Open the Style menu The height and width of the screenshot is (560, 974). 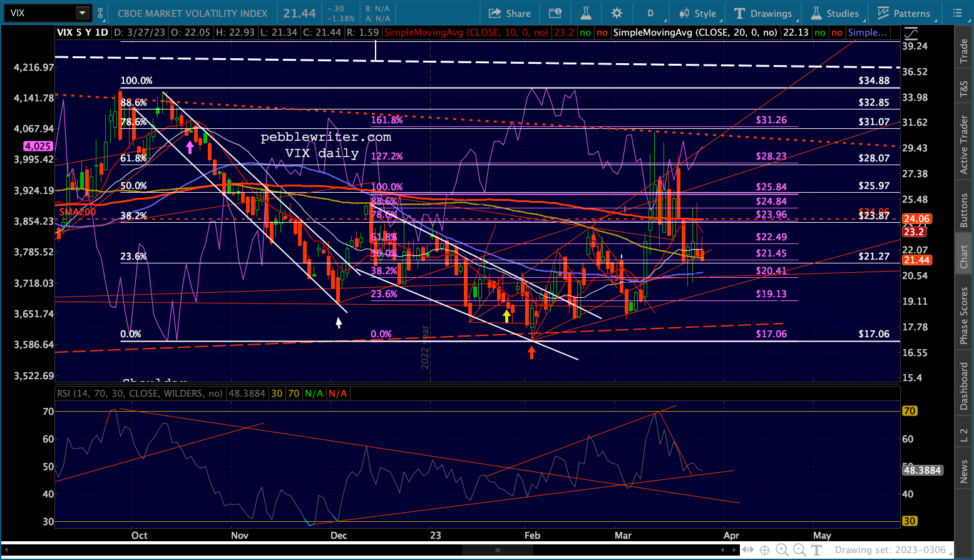[697, 13]
